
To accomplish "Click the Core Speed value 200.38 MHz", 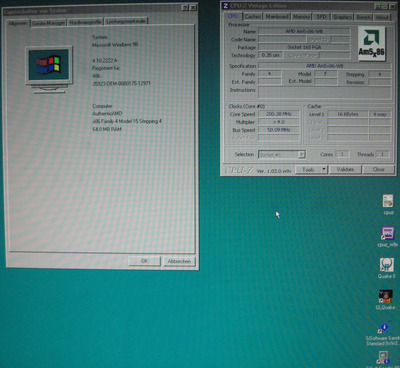I will pos(279,114).
